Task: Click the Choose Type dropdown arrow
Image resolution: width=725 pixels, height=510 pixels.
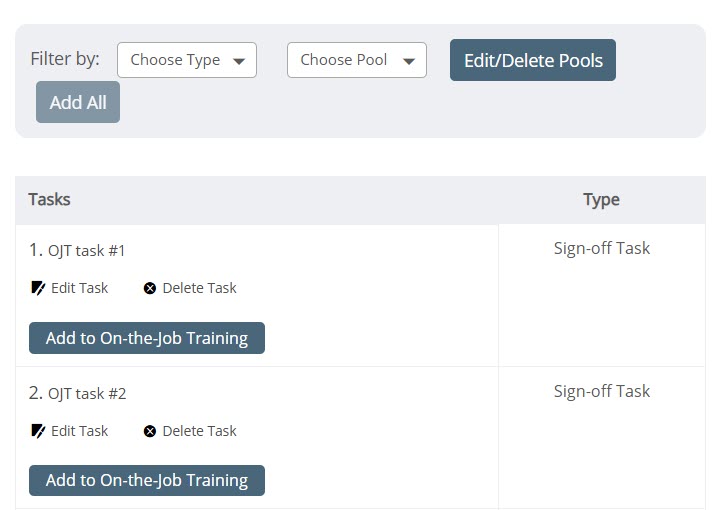Action: click(x=239, y=61)
